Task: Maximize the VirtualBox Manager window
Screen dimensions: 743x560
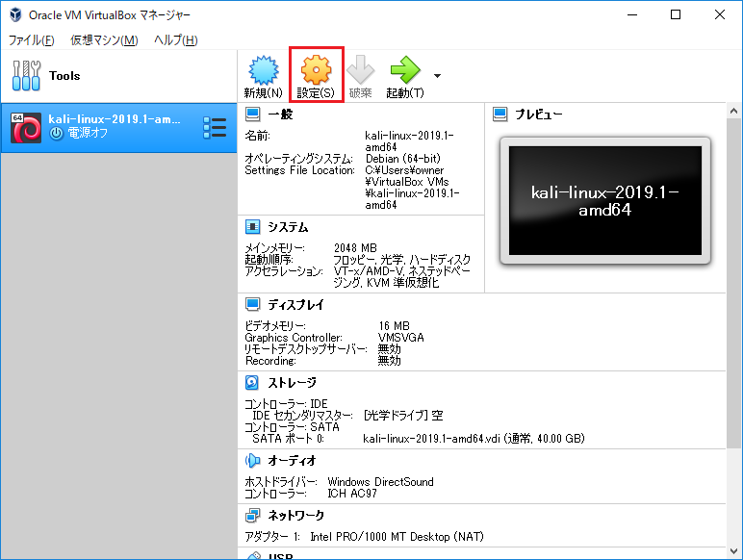Action: pos(676,14)
